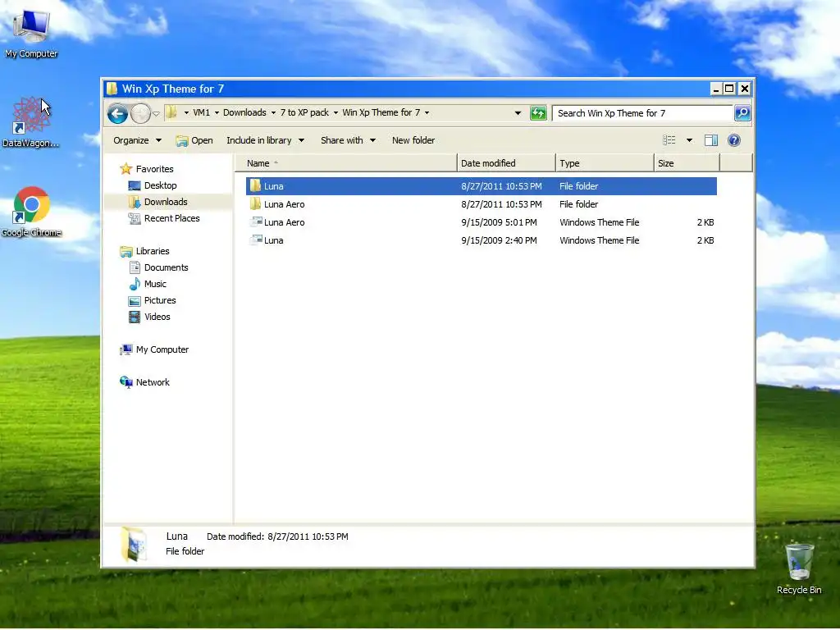Open Include in library menu
Screen dimensions: 840x630
(265, 140)
